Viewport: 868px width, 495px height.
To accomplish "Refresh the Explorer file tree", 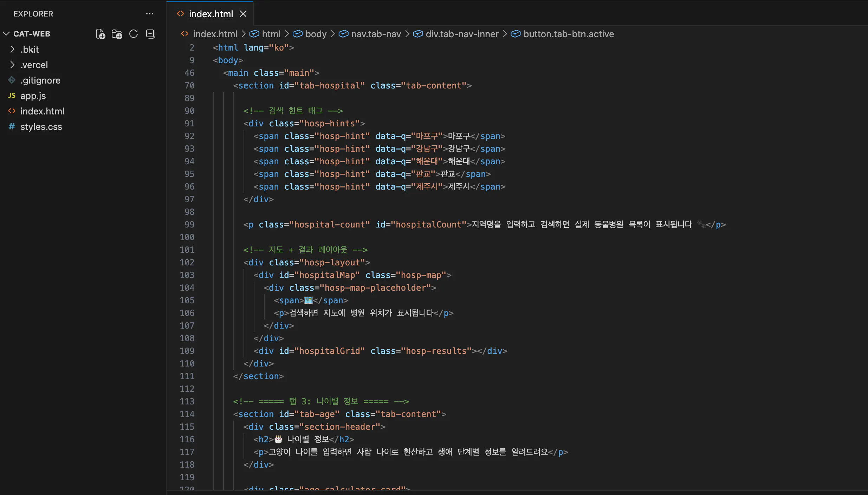I will point(134,34).
